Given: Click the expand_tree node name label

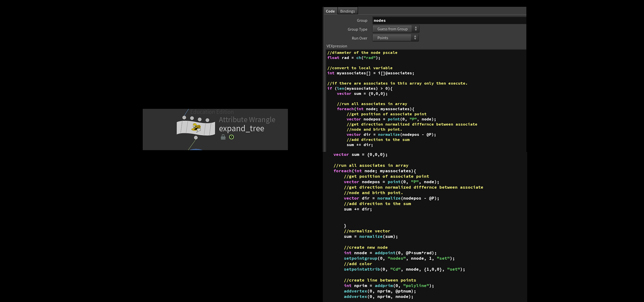Looking at the screenshot, I should (241, 129).
